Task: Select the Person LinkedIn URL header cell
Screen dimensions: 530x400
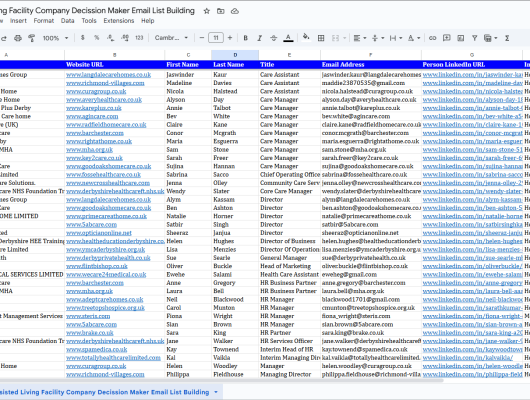Action: coord(472,65)
